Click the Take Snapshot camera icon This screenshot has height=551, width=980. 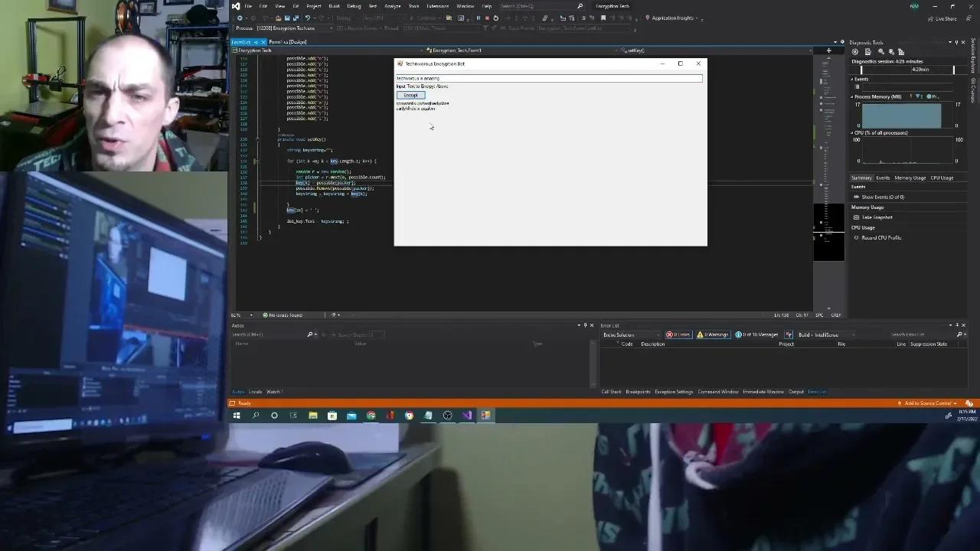857,217
